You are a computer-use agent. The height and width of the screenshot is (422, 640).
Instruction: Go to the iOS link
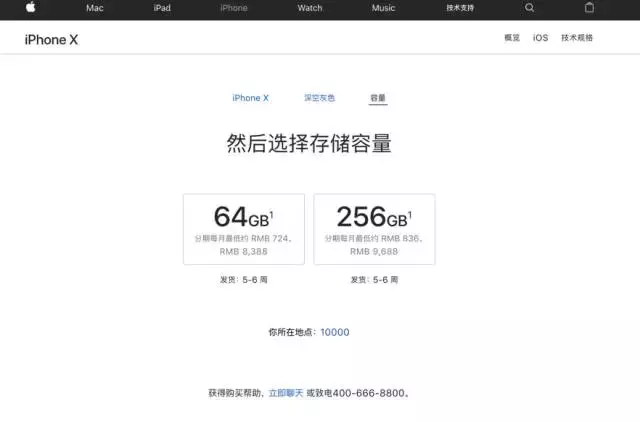coord(540,38)
